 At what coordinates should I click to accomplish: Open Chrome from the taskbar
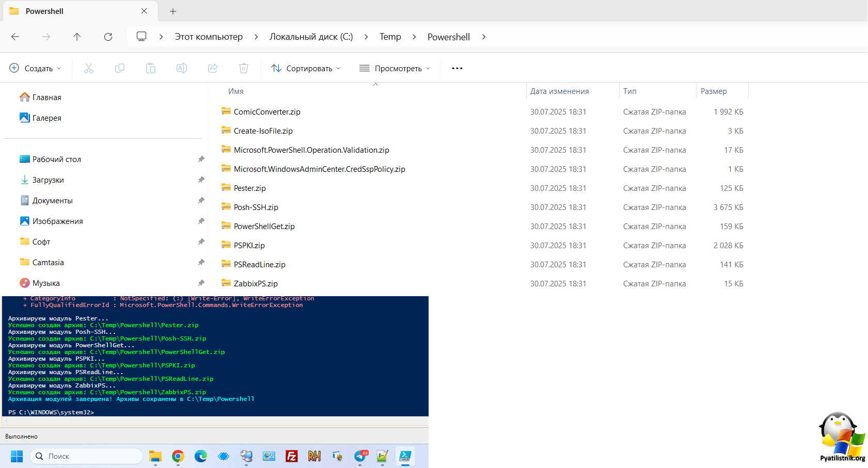pyautogui.click(x=178, y=456)
